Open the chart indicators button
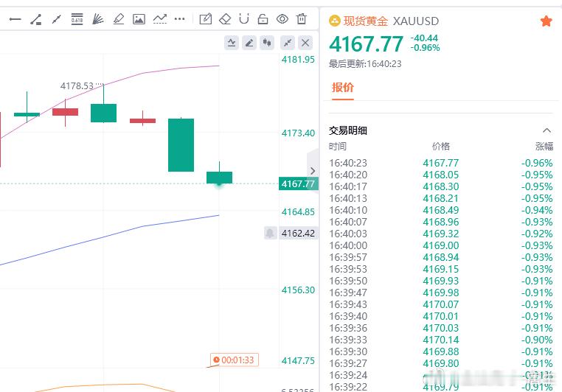Viewport: 562px width, 392px height. coord(232,43)
